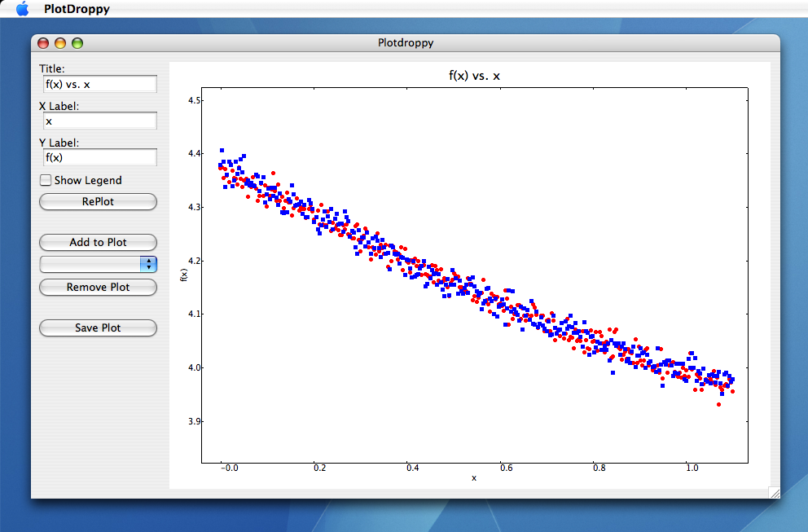808x532 pixels.
Task: Click the x axis label below the chart
Action: [x=474, y=477]
